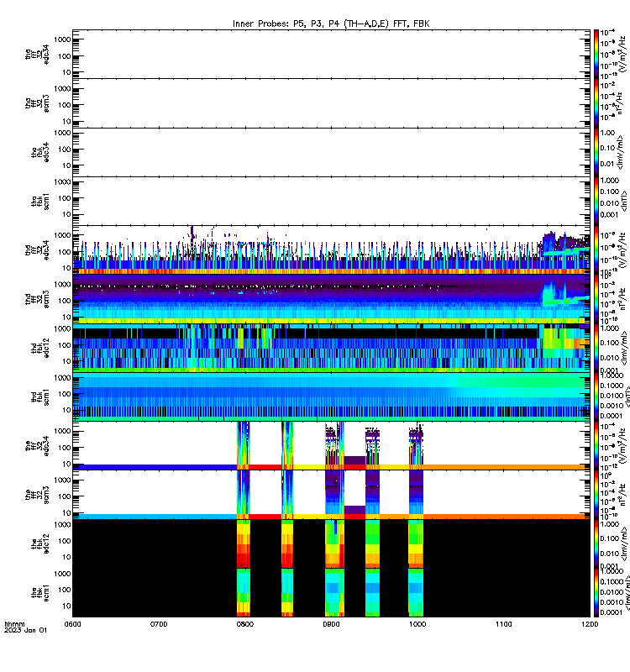Click the color bar of the the fbk scm1 panel
The image size is (630, 672).
point(596,593)
